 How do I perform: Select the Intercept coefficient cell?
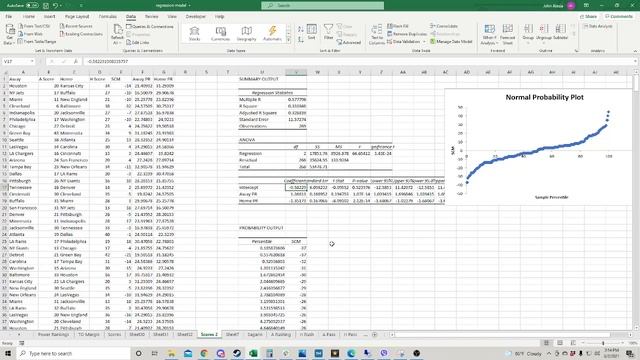click(296, 187)
